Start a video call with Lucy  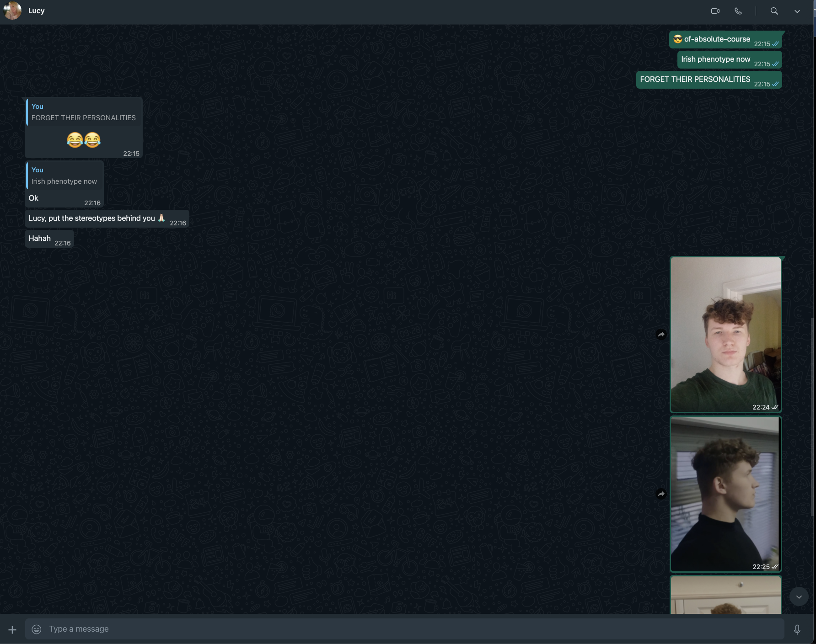click(715, 11)
